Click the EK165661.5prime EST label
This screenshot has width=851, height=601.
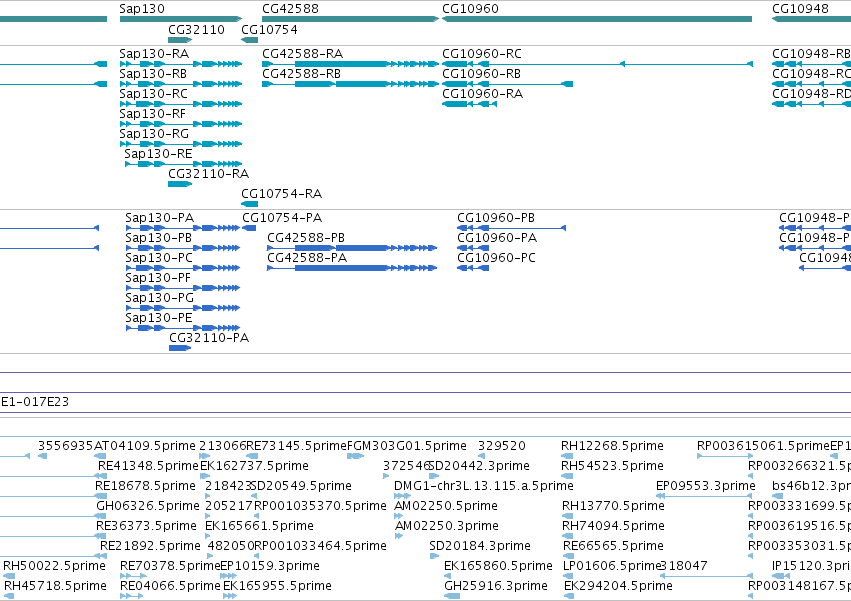(259, 526)
